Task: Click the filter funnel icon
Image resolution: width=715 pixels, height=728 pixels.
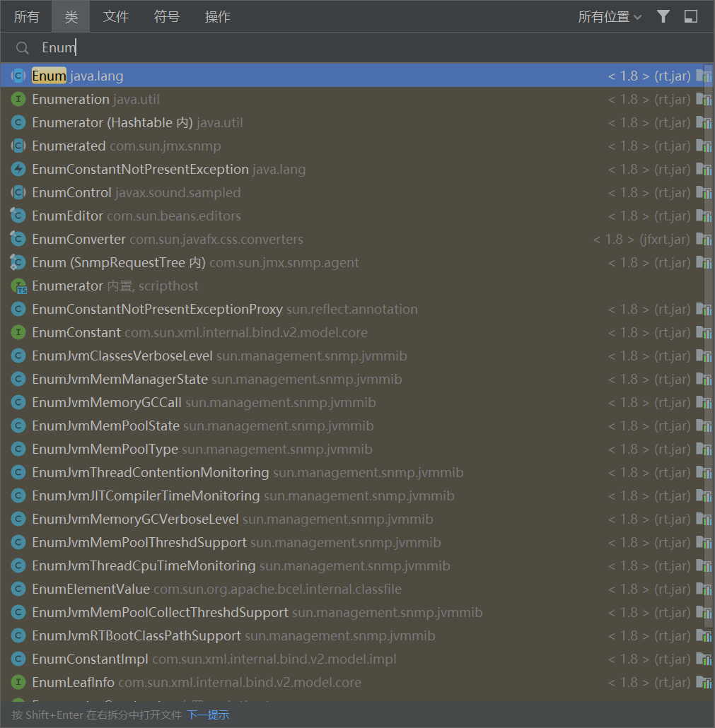Action: click(x=663, y=16)
